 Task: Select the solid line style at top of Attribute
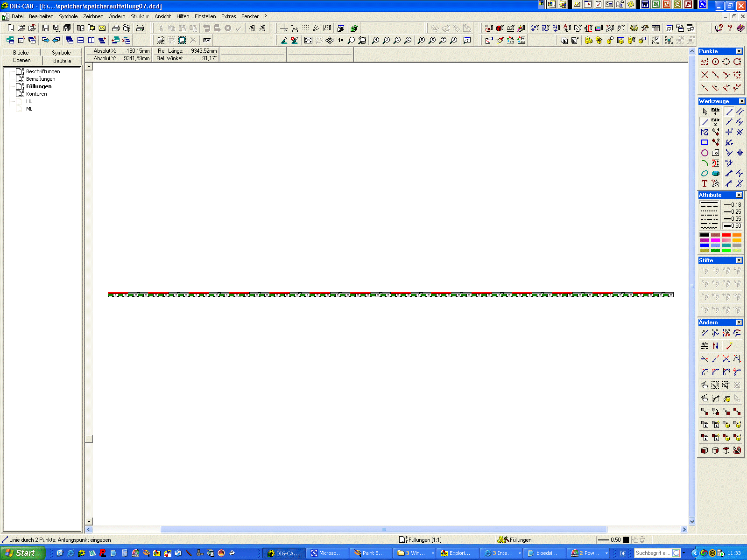[709, 203]
